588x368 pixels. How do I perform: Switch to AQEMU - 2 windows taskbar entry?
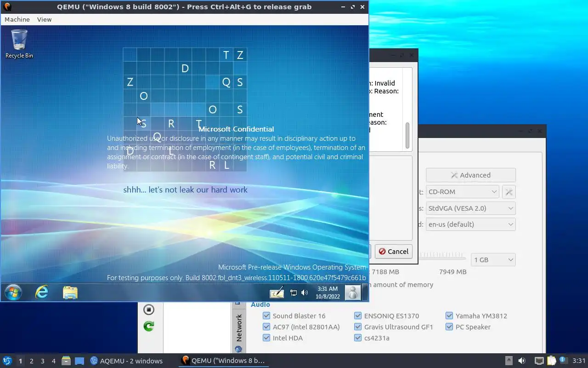click(x=127, y=361)
